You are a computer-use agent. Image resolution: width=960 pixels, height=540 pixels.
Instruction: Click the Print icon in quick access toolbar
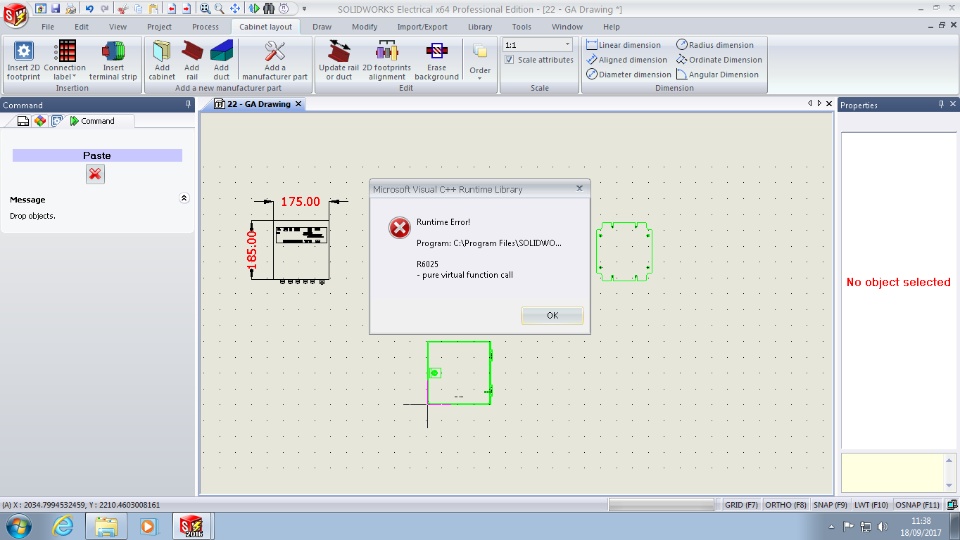71,9
